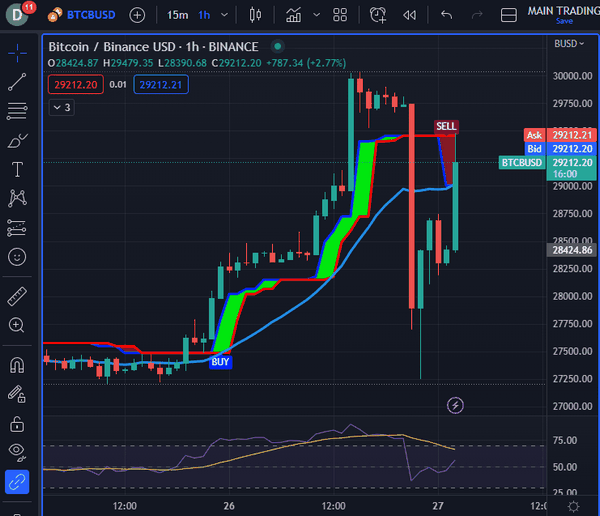Create an alert with alarm clock icon
Viewport: 600px width, 516px height.
pyautogui.click(x=378, y=15)
